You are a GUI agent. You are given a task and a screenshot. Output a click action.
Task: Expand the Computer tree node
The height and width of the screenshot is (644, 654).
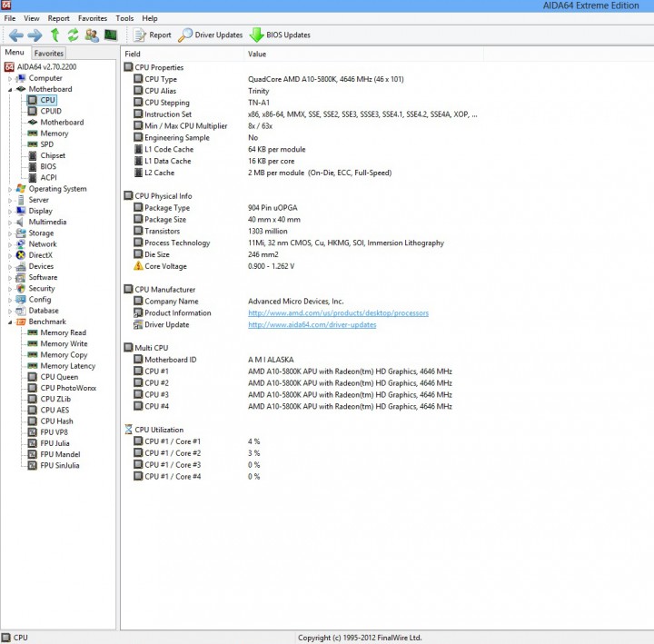(10, 78)
